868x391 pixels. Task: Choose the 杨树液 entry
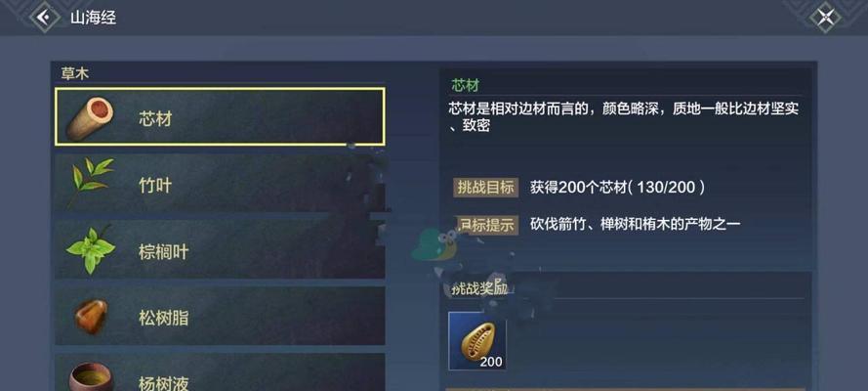coord(220,372)
